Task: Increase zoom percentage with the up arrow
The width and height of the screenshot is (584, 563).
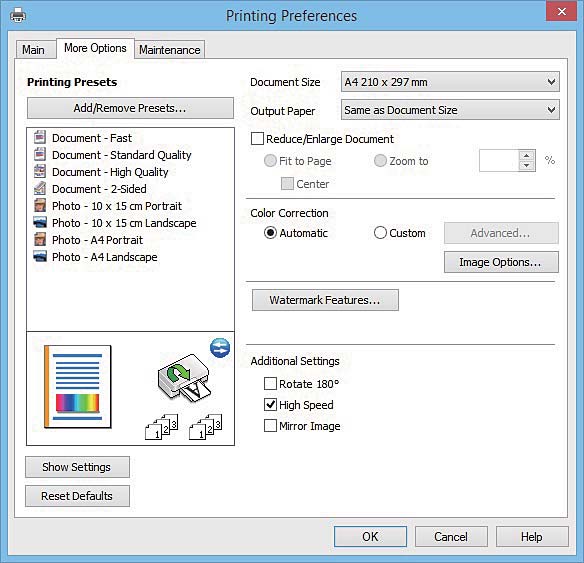Action: click(x=527, y=156)
